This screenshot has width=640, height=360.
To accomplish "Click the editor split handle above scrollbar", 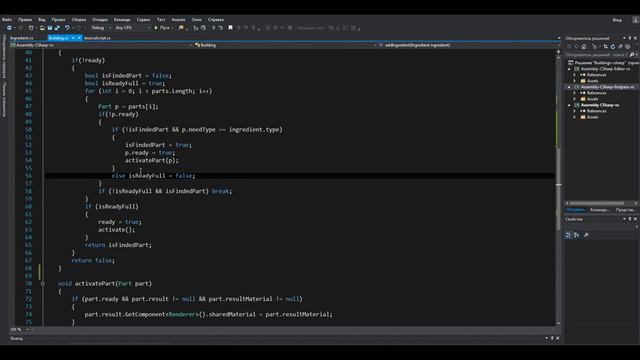I will [x=558, y=52].
